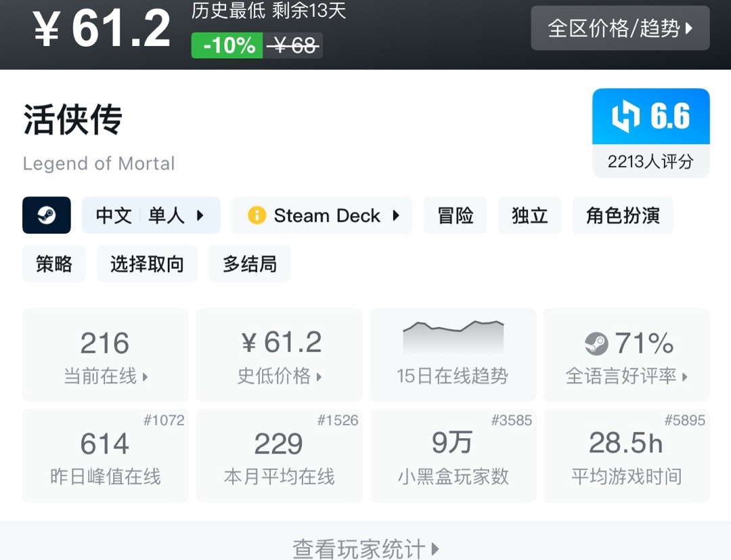
Task: Open the 614 昨日峰值在线 card
Action: (x=106, y=456)
